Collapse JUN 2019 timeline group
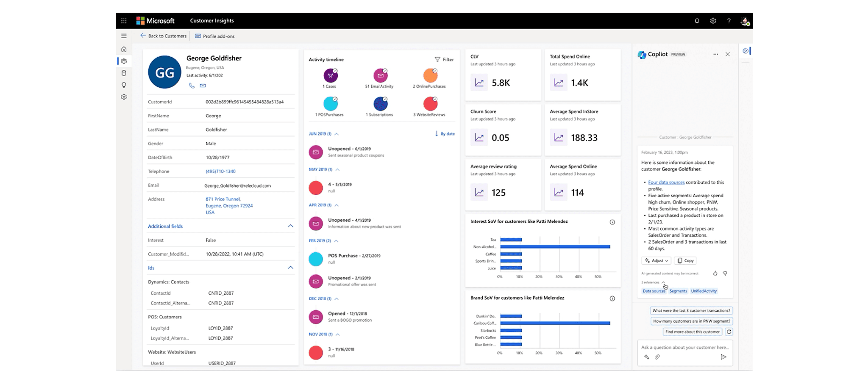Viewport: 868px width, 384px height. click(x=337, y=134)
